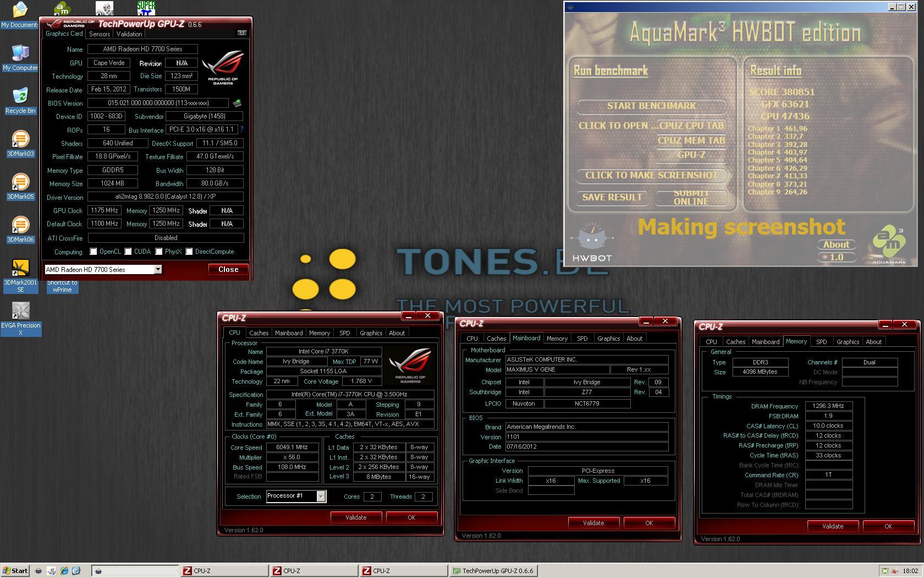924x578 pixels.
Task: Click CPUZ MEM TAB in AquaMark
Action: (691, 140)
